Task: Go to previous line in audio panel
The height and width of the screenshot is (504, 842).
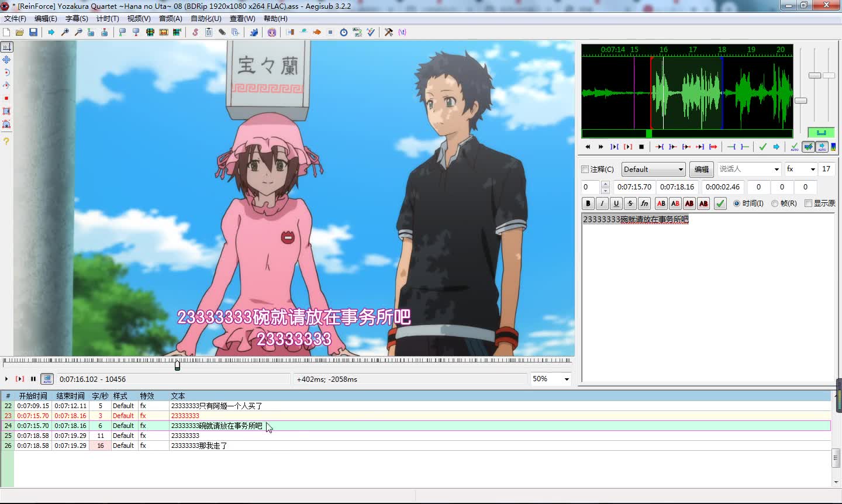Action: (x=588, y=147)
